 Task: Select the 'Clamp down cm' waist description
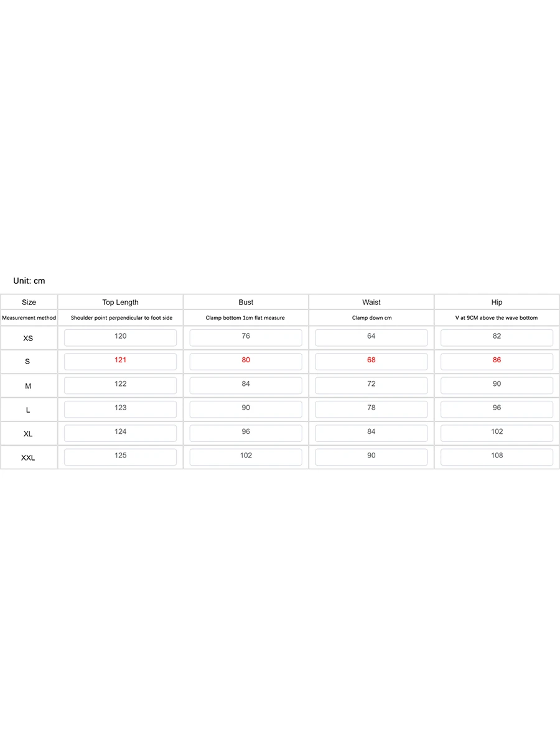click(x=371, y=318)
